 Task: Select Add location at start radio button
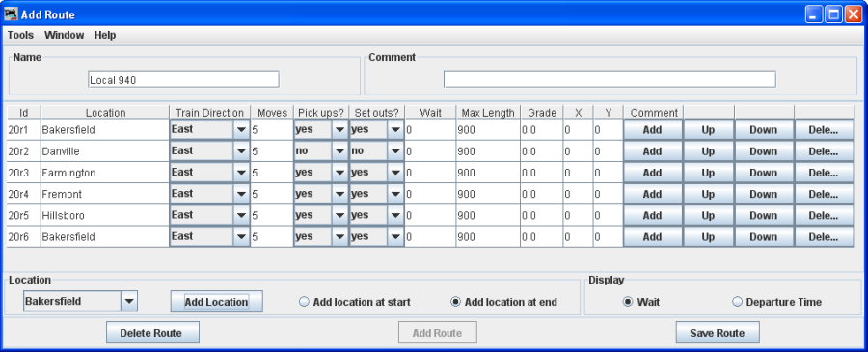click(355, 302)
